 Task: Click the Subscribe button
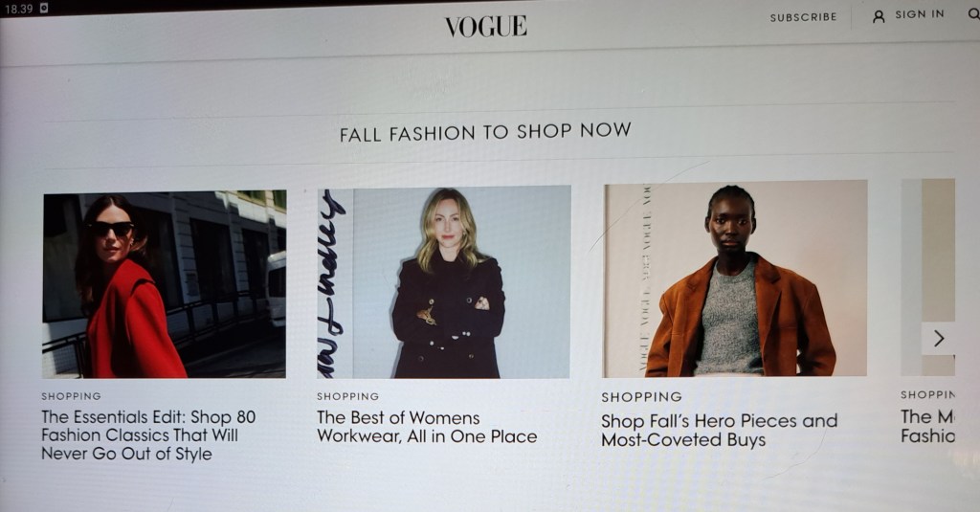(x=803, y=17)
